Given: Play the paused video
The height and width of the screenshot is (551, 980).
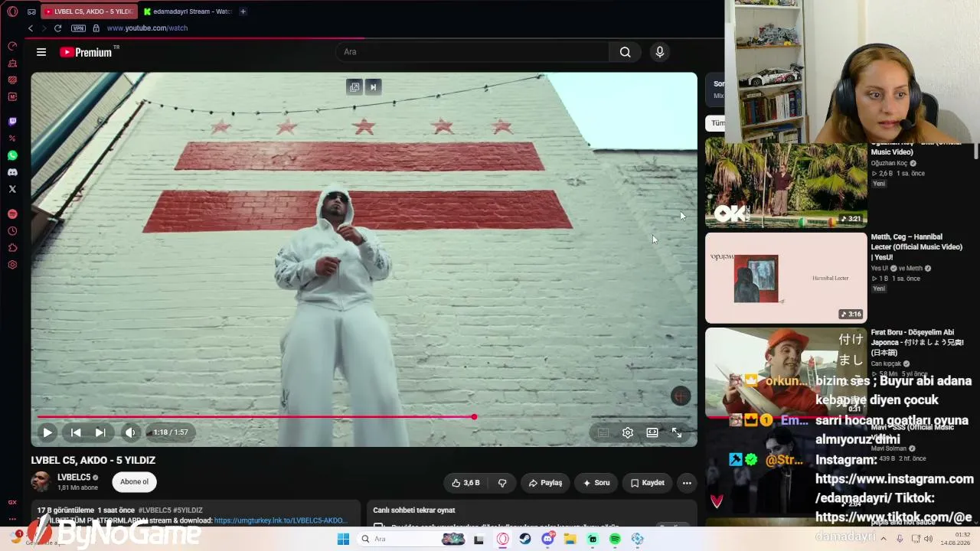Looking at the screenshot, I should tap(47, 432).
